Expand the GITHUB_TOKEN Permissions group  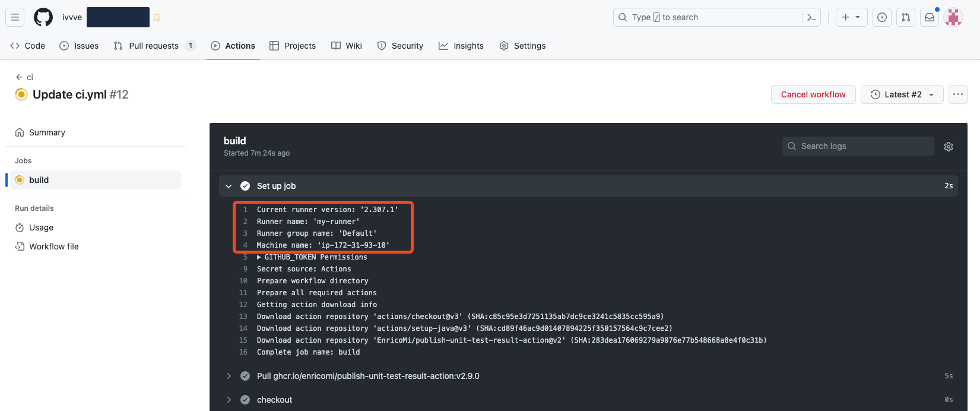click(312, 257)
